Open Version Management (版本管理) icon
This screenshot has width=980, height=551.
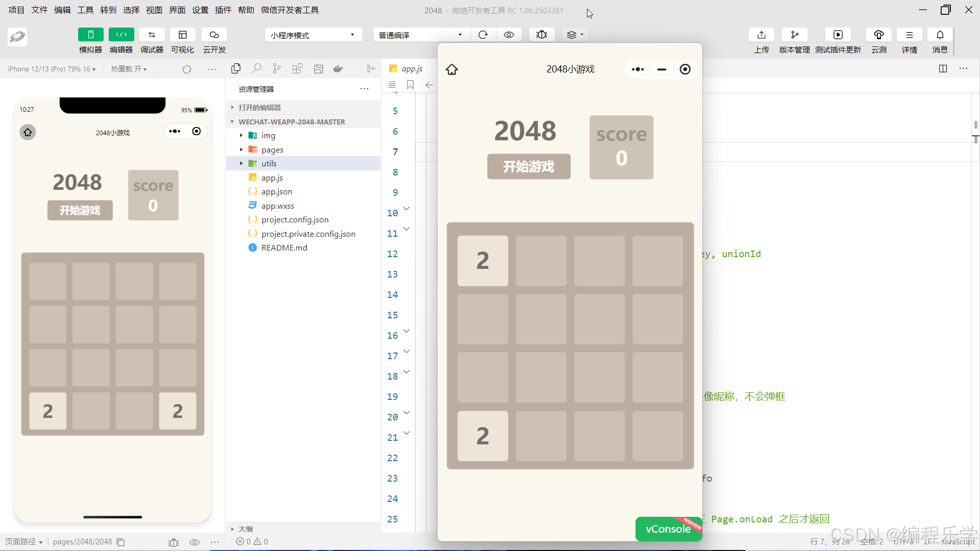(794, 35)
